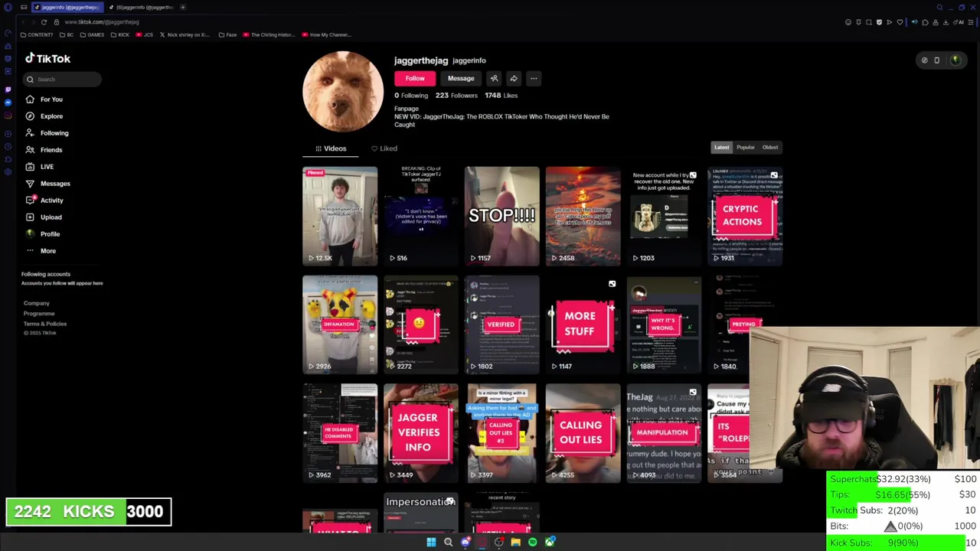Open the HE DISABLED COMMENTS video
The image size is (980, 551).
[x=340, y=433]
